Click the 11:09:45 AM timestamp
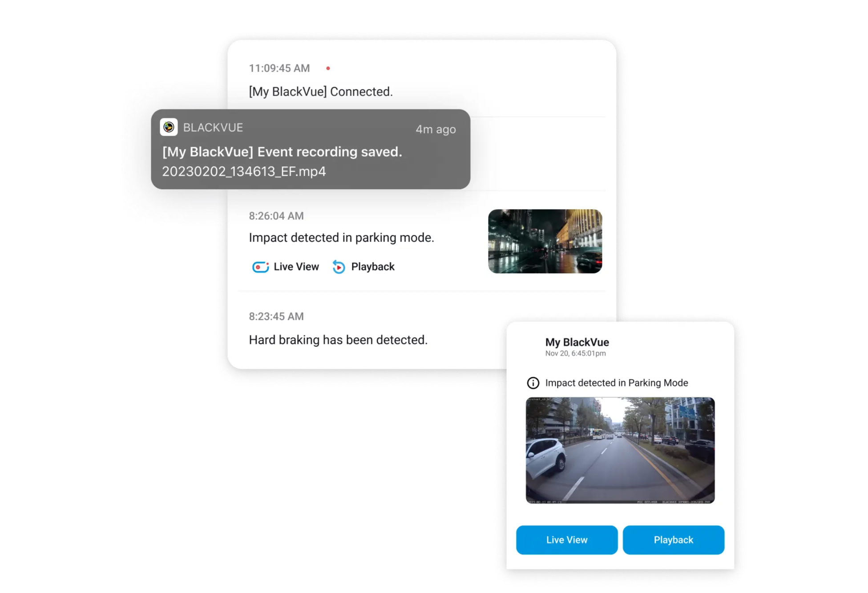The image size is (868, 593). pos(279,68)
